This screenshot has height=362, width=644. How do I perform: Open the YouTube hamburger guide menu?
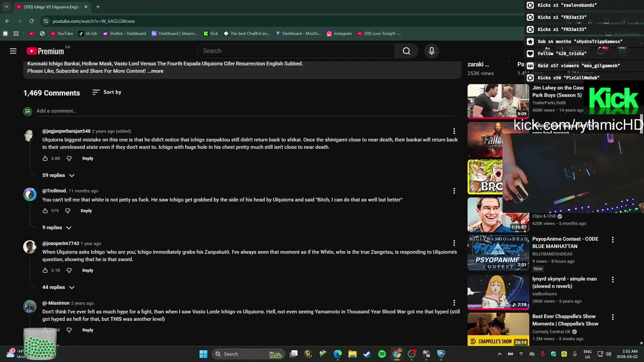pos(13,51)
